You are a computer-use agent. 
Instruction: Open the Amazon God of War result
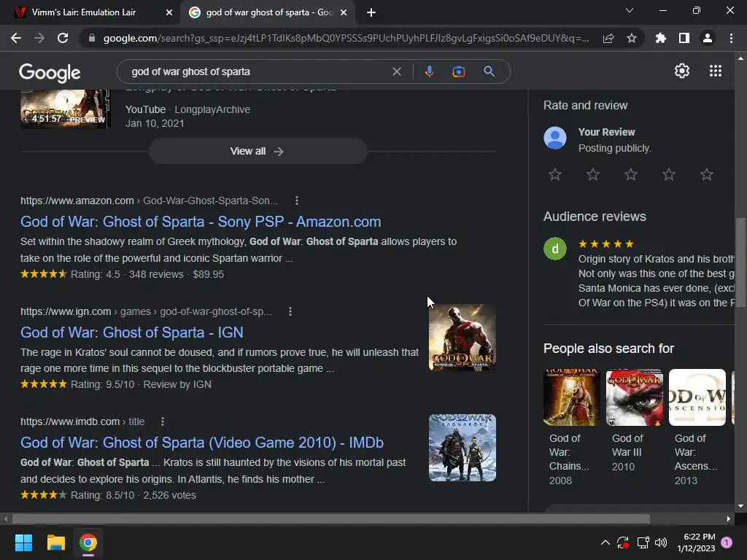click(201, 222)
